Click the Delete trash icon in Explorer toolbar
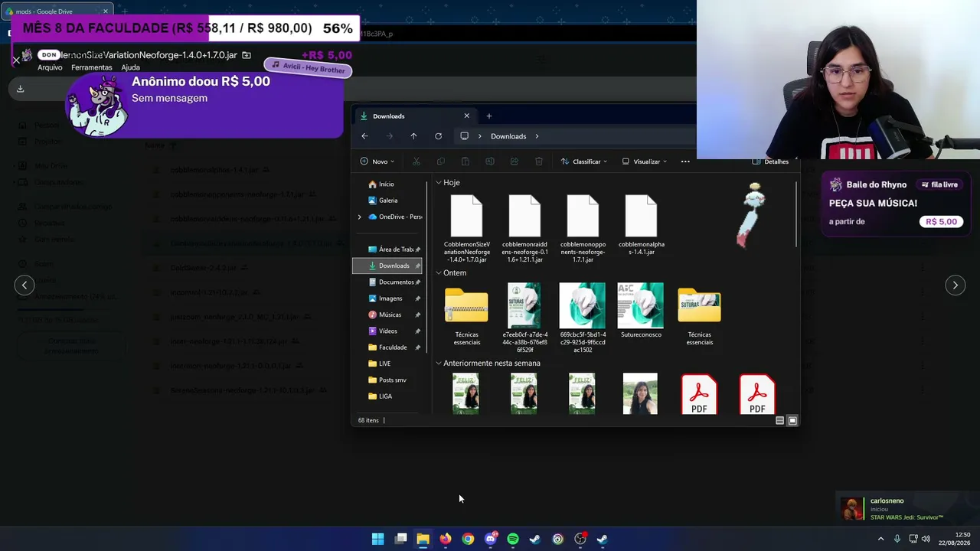 click(539, 161)
